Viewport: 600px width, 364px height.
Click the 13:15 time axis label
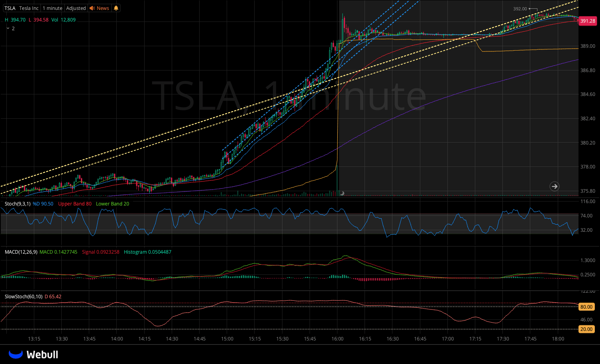pos(34,339)
